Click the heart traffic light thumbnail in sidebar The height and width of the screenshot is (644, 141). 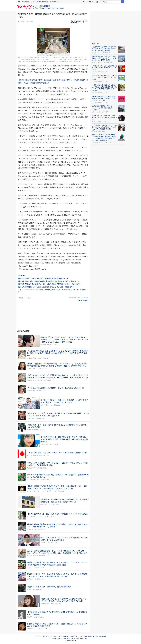pos(121,68)
